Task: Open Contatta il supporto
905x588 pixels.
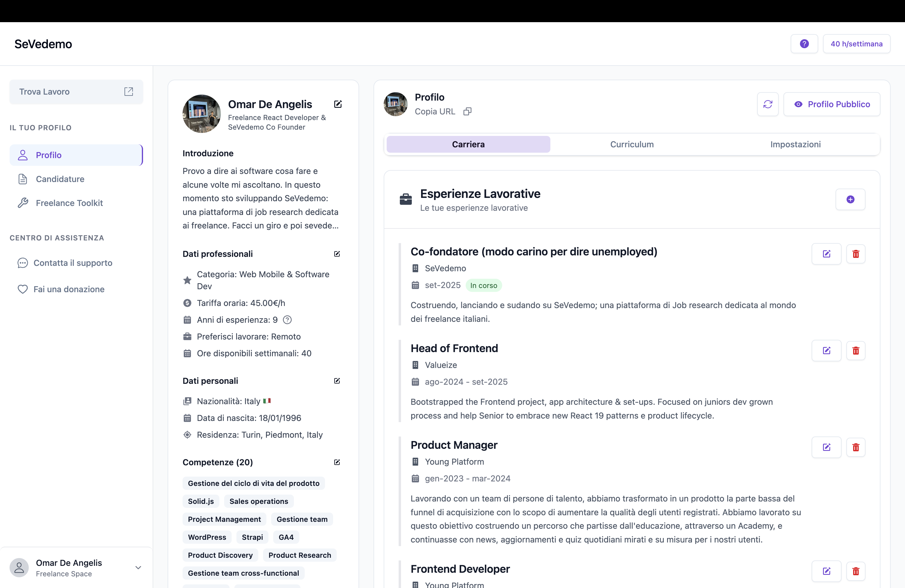Action: click(x=73, y=263)
